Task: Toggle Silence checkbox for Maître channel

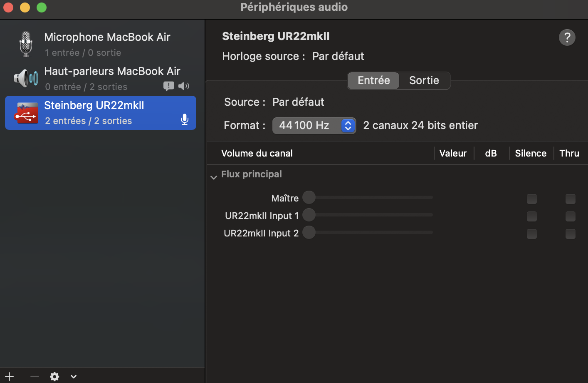Action: [x=531, y=199]
